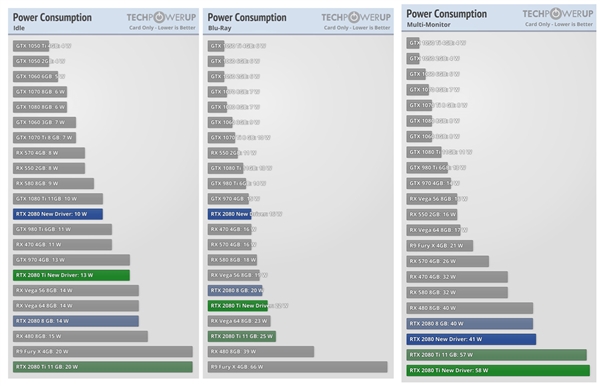Image resolution: width=600 pixels, height=386 pixels.
Task: Click the GTX 970 4GB 13 W bar
Action: [x=71, y=260]
